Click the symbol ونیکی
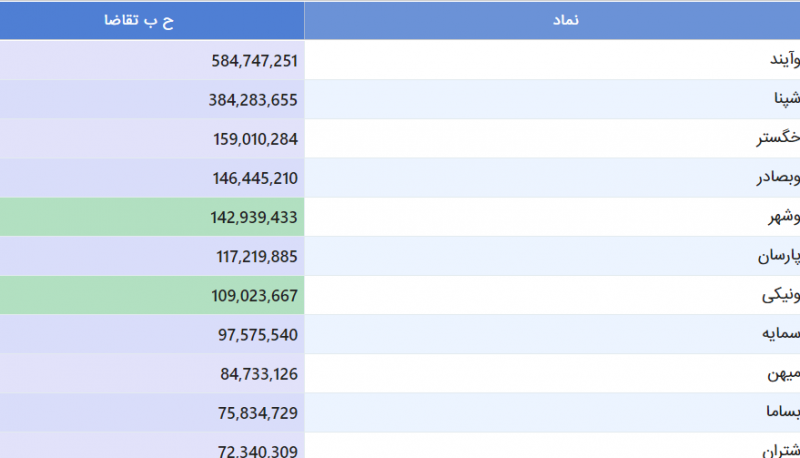Screen dimensions: 800x458 [x=781, y=295]
